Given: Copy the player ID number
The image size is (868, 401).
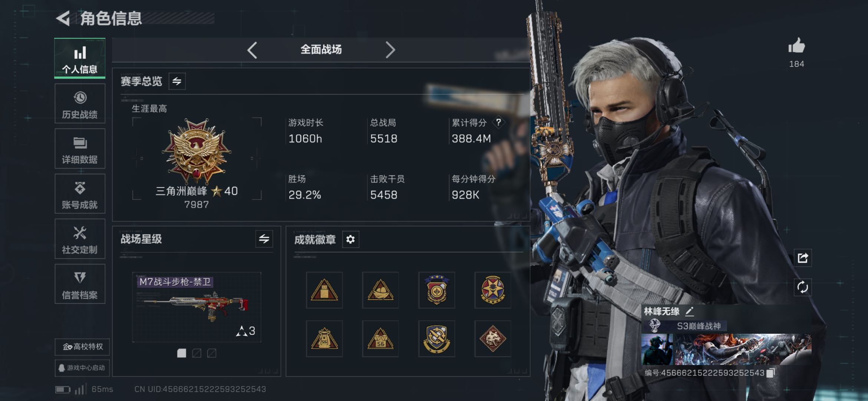Looking at the screenshot, I should pos(770,373).
